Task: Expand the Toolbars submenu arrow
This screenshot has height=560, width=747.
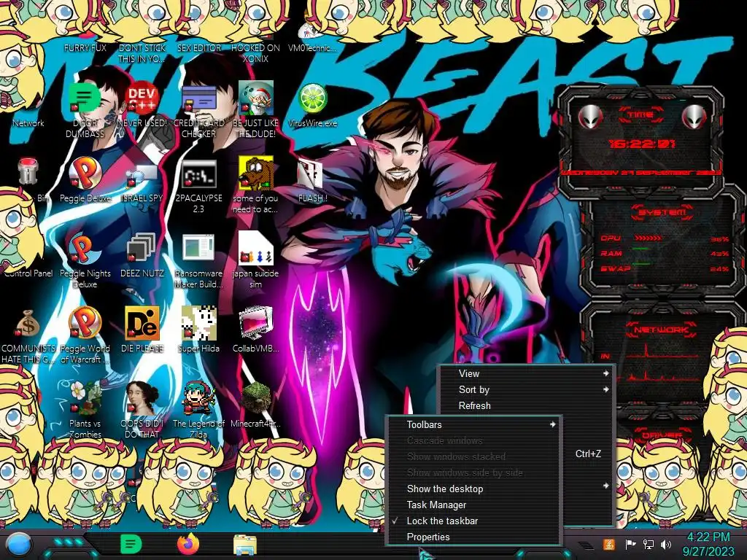Action: pos(553,424)
